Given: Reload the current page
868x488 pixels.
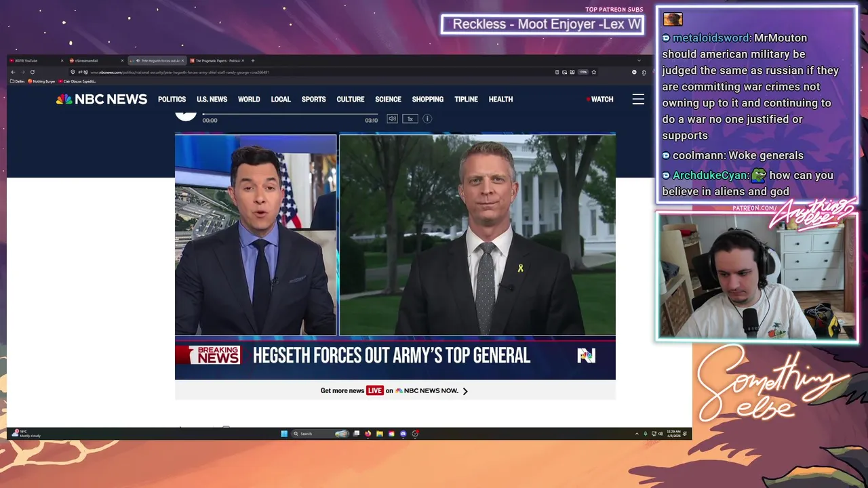Looking at the screenshot, I should pyautogui.click(x=32, y=72).
